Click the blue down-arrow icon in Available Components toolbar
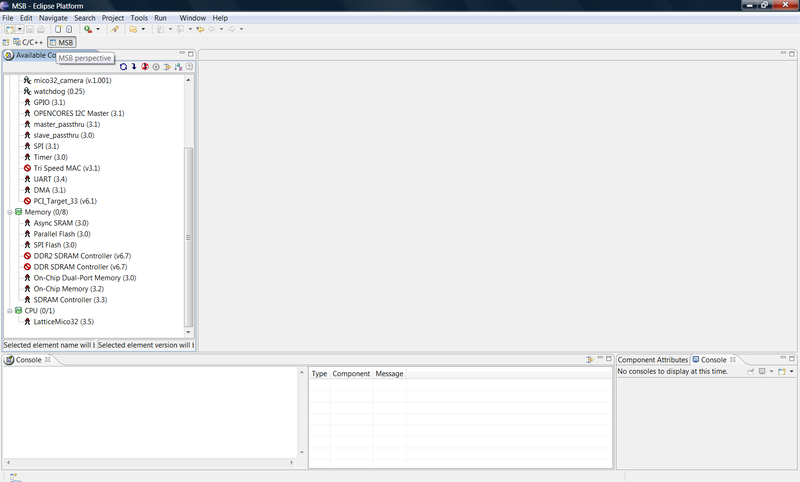Viewport: 800px width, 482px height. point(134,67)
